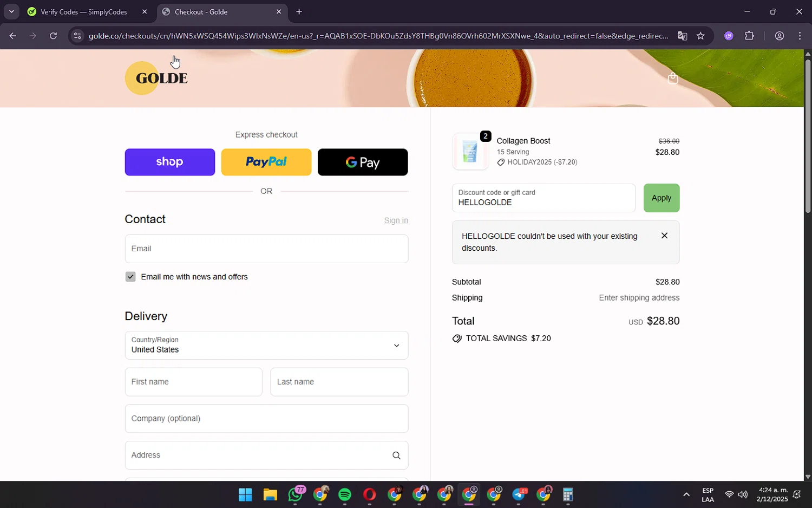Focus the Company (optional) field
812x508 pixels.
coord(266,419)
